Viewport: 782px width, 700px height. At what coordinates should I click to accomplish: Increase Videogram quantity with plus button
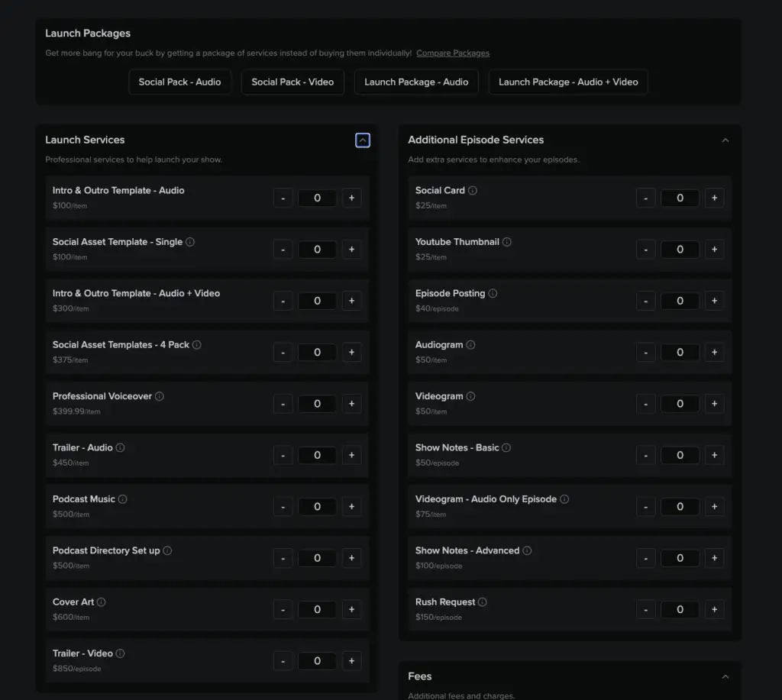pyautogui.click(x=714, y=404)
